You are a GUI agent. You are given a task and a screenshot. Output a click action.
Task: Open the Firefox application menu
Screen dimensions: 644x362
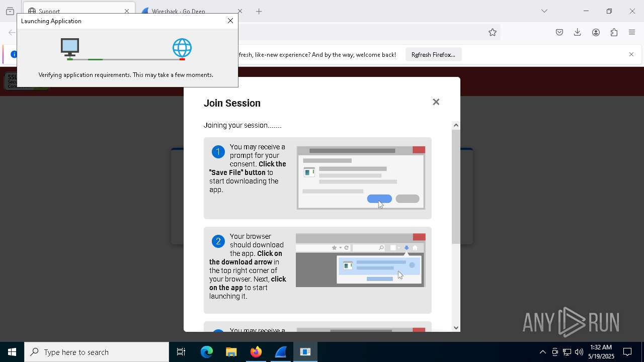click(x=632, y=32)
